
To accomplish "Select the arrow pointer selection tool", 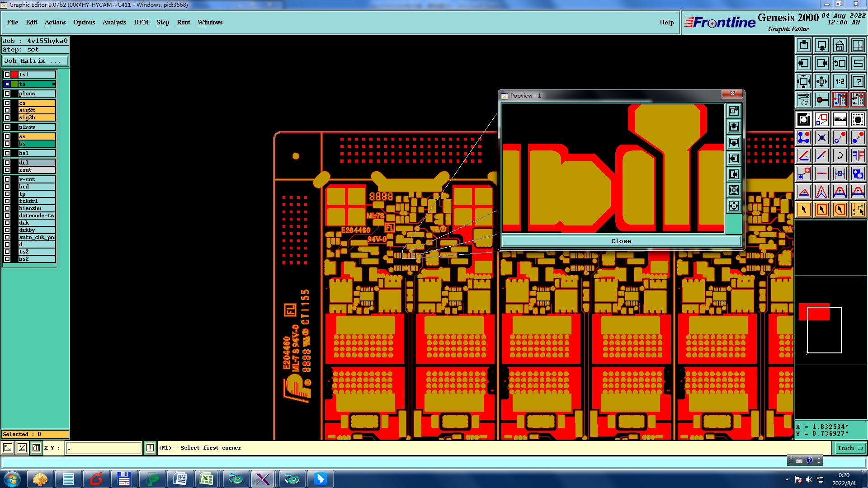I will tap(804, 210).
